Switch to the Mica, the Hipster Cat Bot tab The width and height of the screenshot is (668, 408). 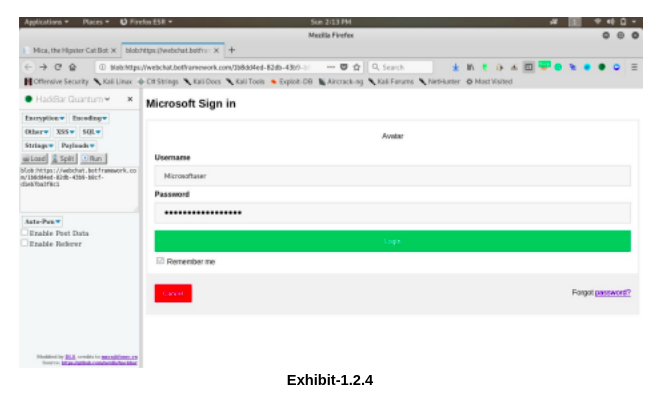[x=70, y=50]
